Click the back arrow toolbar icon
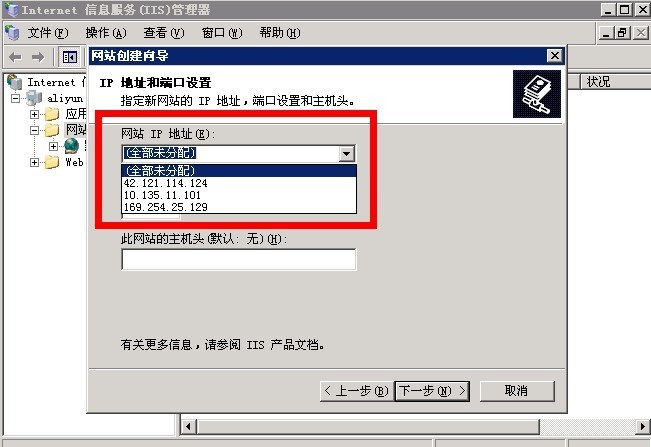The width and height of the screenshot is (651, 447). click(x=15, y=57)
